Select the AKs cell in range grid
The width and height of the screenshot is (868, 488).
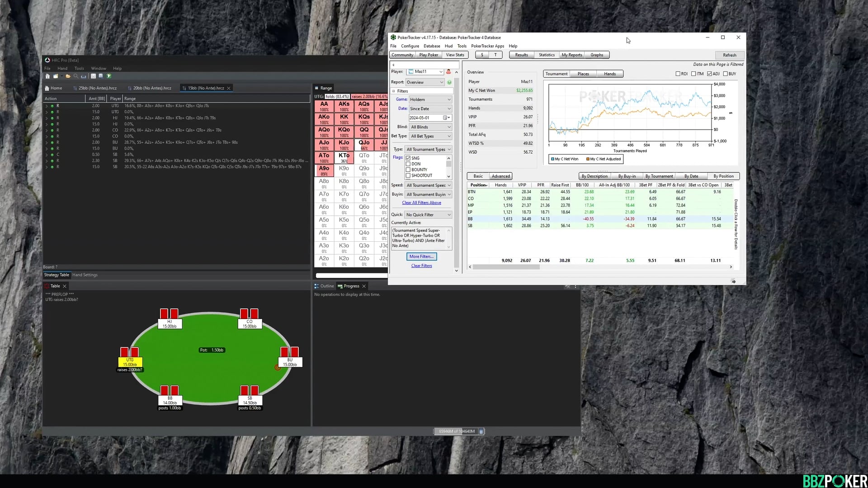[x=344, y=106]
